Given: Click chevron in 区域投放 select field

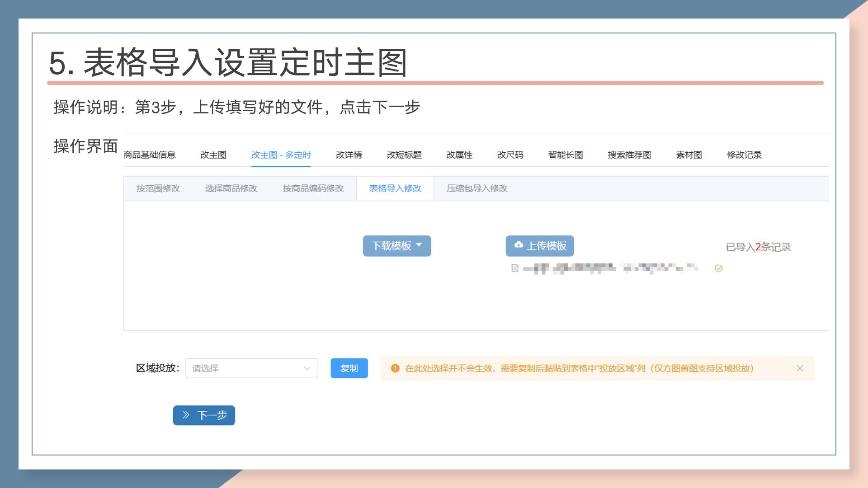Looking at the screenshot, I should [307, 368].
